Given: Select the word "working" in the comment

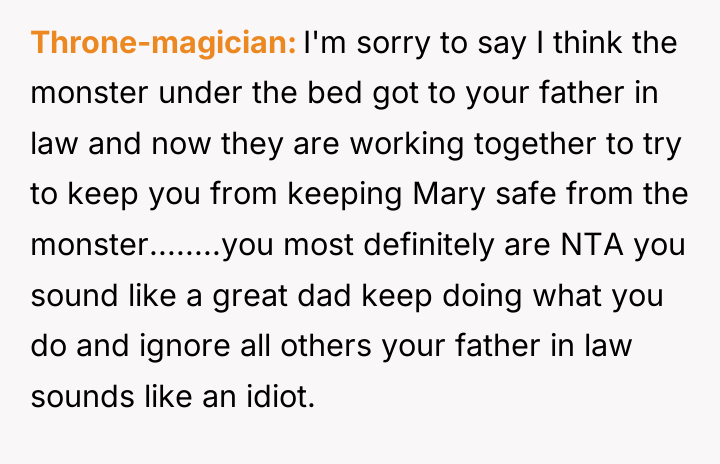Looking at the screenshot, I should (407, 145).
